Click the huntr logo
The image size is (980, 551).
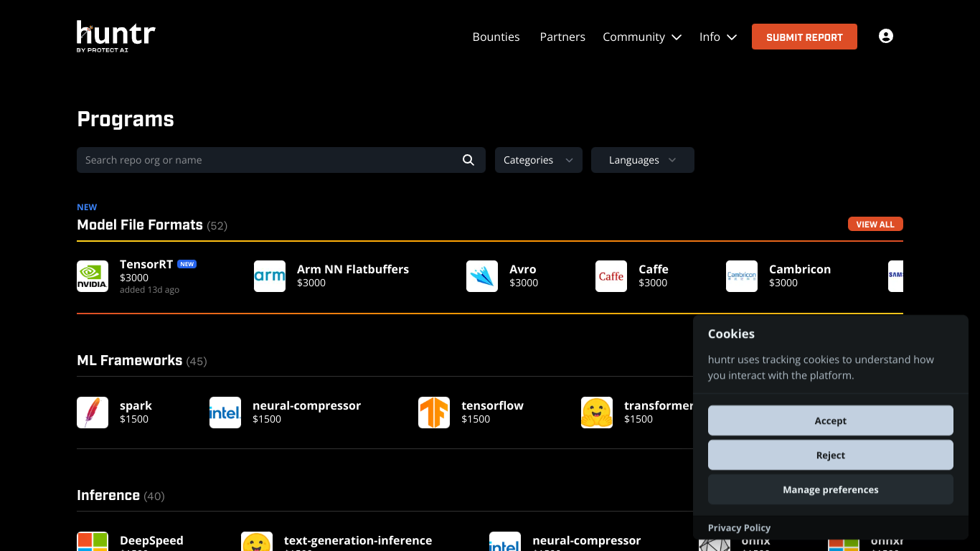(x=116, y=37)
